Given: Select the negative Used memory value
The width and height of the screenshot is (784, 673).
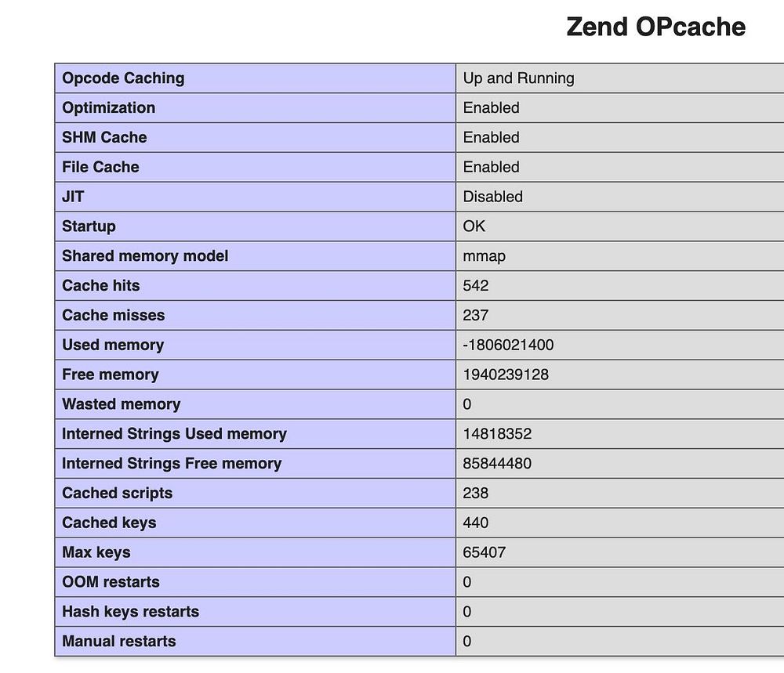Looking at the screenshot, I should [508, 345].
